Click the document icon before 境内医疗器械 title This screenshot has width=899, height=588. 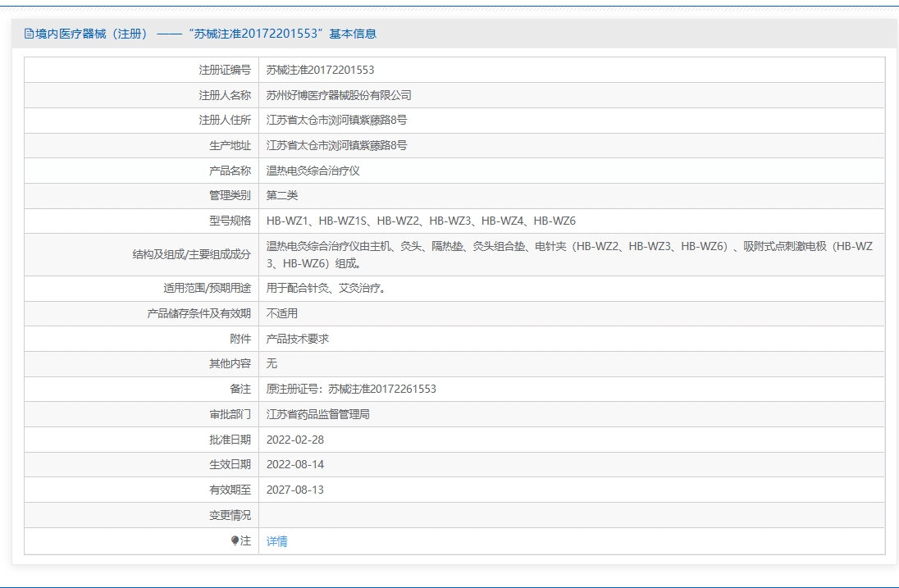[x=30, y=34]
